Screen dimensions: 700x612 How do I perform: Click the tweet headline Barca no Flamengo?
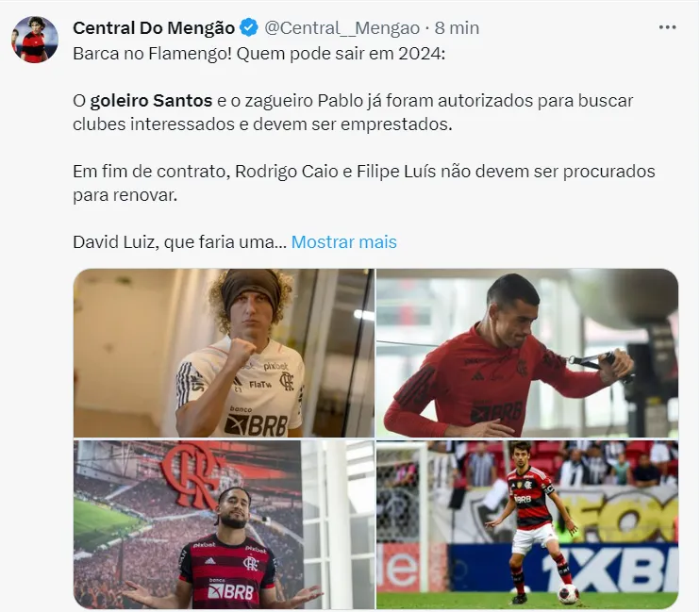click(x=258, y=54)
